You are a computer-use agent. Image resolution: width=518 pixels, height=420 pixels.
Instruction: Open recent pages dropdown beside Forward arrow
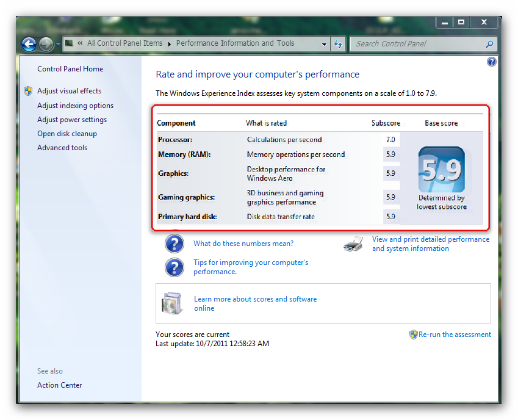pos(58,44)
